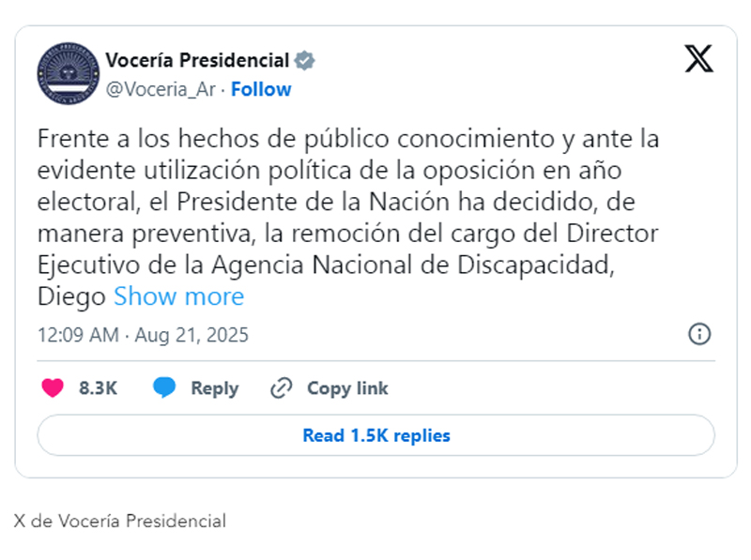Click the pink heart like icon

click(x=53, y=387)
